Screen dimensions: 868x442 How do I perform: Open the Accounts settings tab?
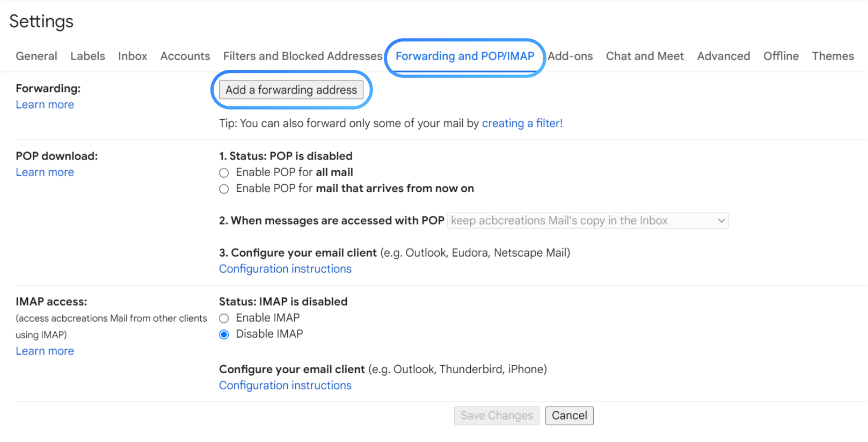click(x=185, y=56)
